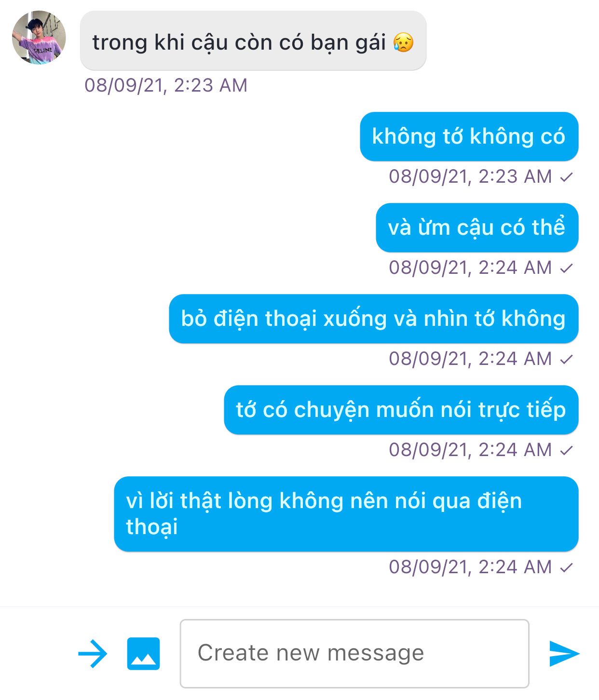Viewport: 599px width, 700px height.
Task: Click checkmark under "bỏ điện thoại xuống" message
Action: [566, 360]
